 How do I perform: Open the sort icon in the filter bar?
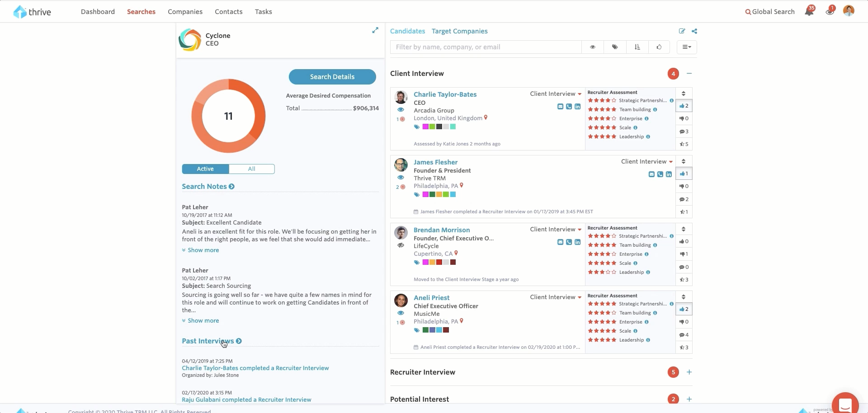point(637,47)
